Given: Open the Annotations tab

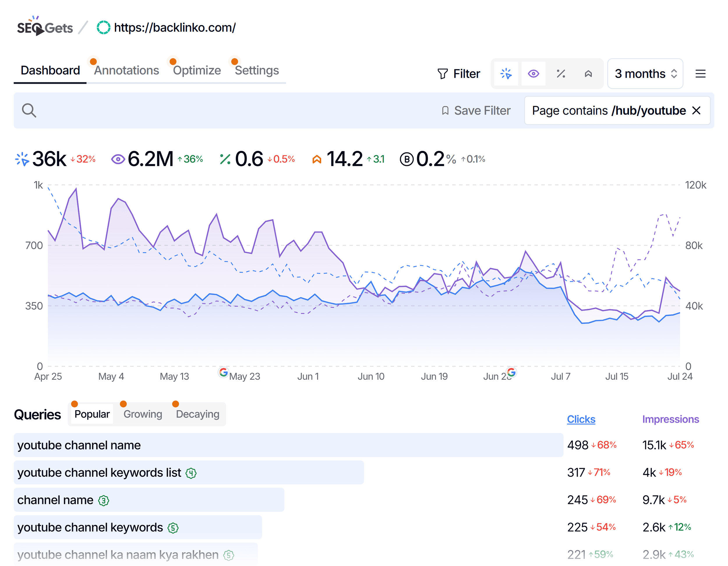Looking at the screenshot, I should [126, 70].
